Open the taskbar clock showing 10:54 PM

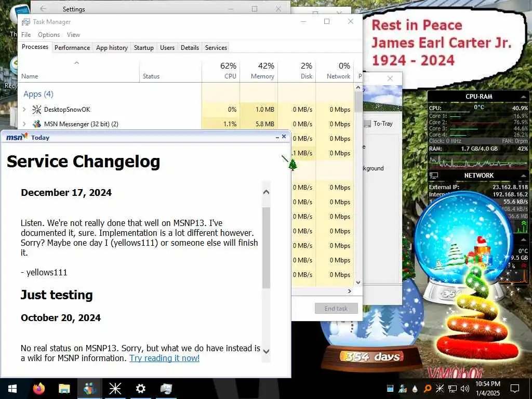click(488, 389)
